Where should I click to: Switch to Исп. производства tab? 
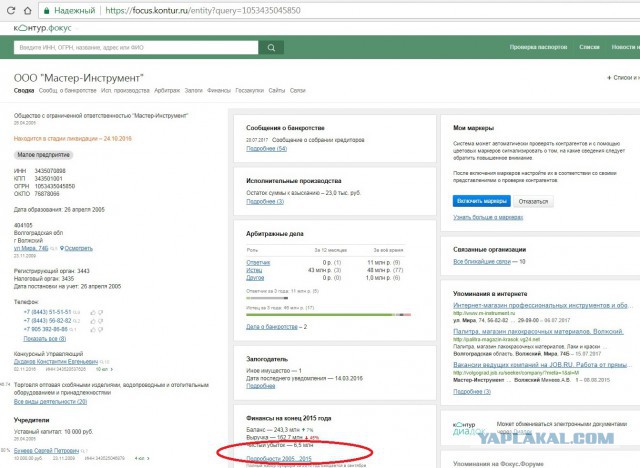(x=125, y=91)
